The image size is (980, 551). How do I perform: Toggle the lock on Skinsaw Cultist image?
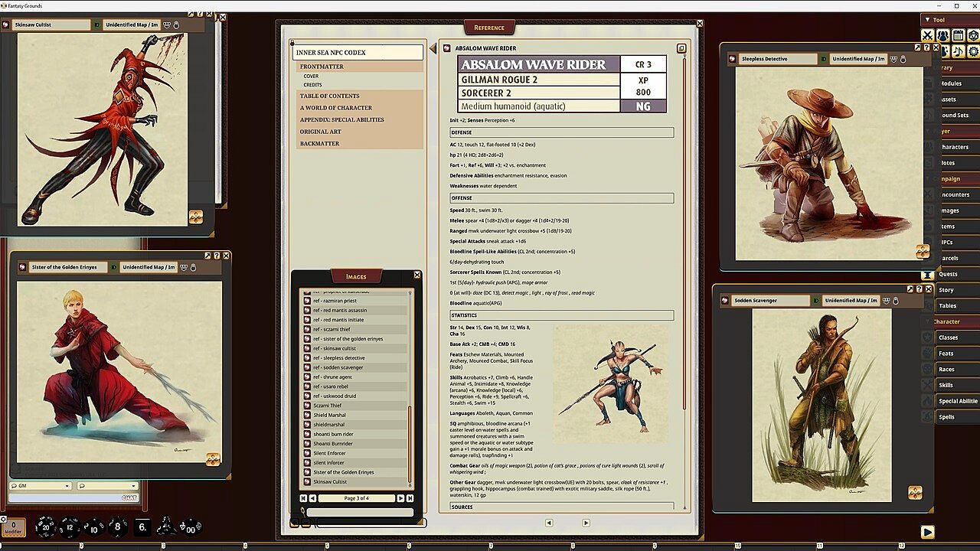[175, 24]
